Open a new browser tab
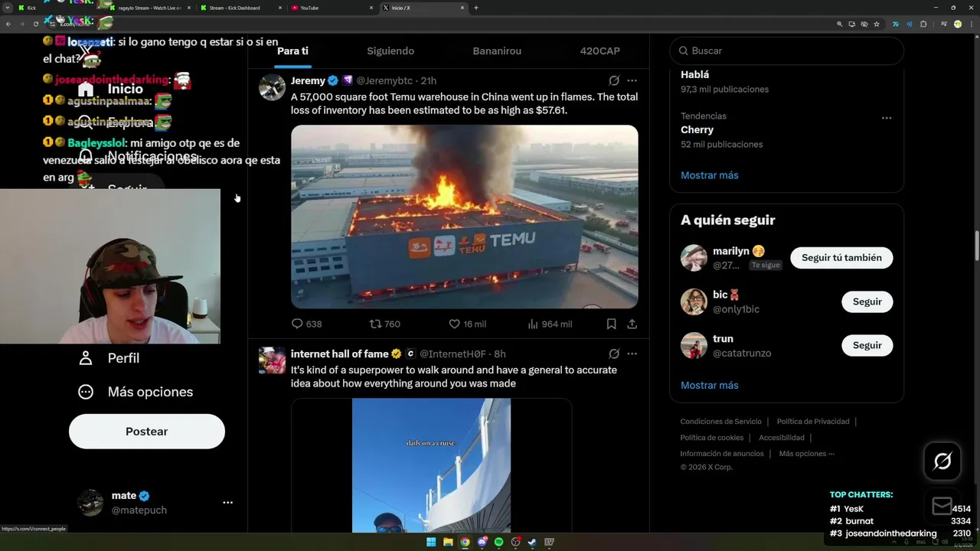 pyautogui.click(x=476, y=8)
